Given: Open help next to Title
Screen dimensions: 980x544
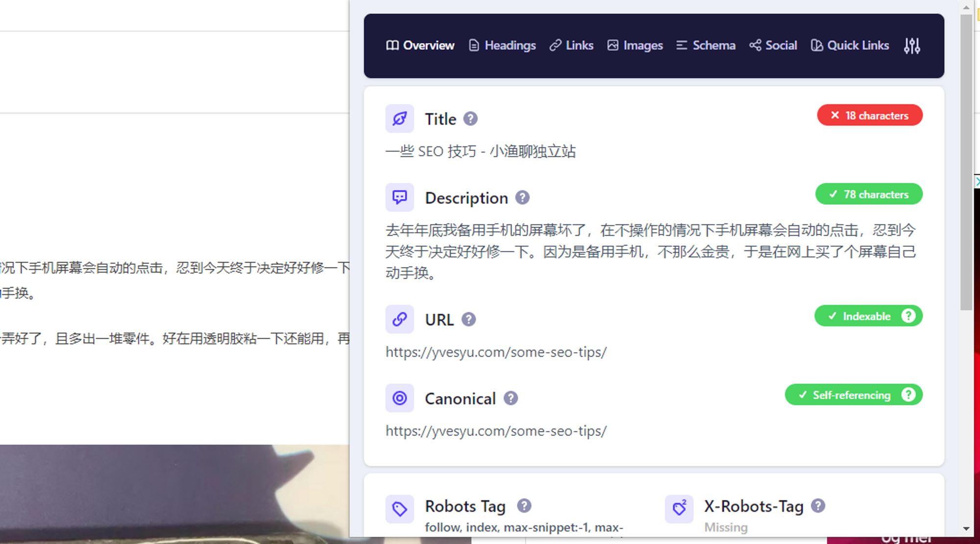Looking at the screenshot, I should coord(470,119).
